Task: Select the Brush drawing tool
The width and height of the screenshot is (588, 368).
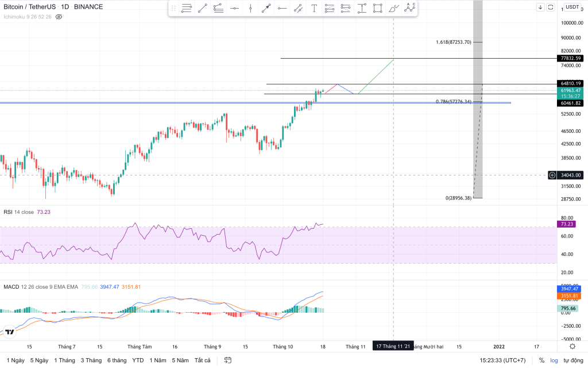Action: pyautogui.click(x=393, y=8)
